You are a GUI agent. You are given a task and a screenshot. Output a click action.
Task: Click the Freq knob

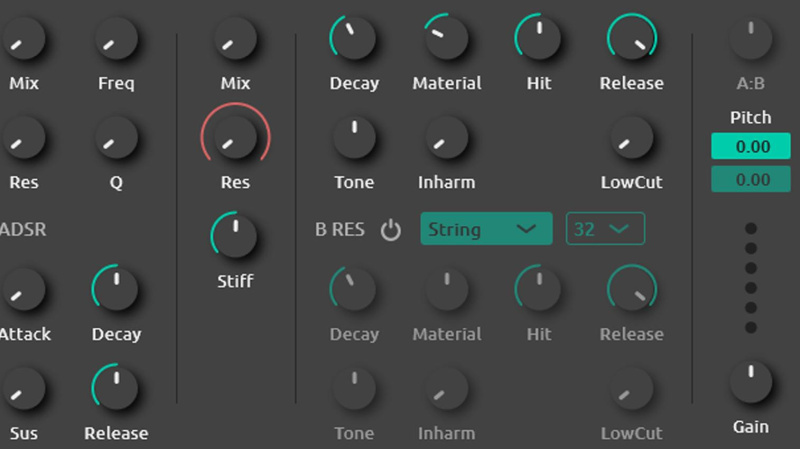(116, 38)
